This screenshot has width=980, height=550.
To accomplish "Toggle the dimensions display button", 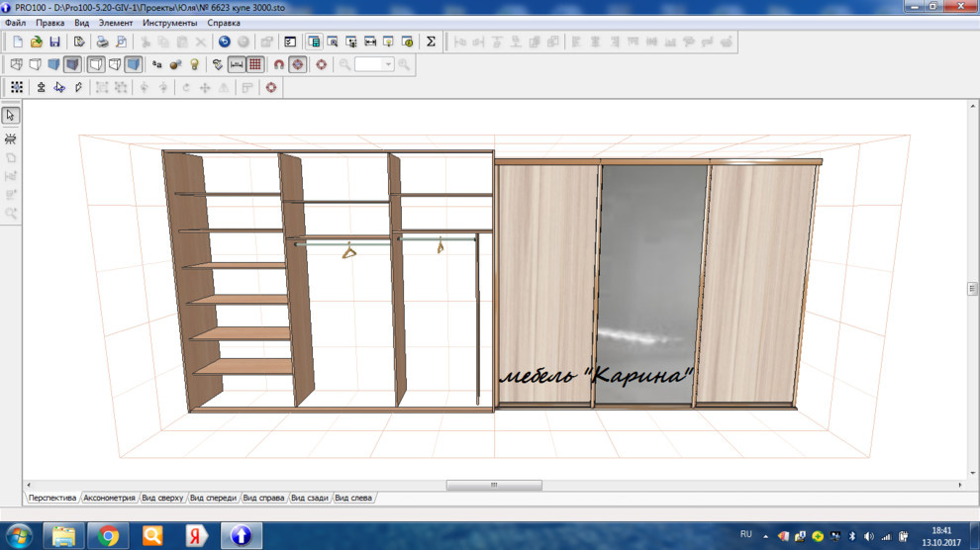I will pyautogui.click(x=237, y=64).
